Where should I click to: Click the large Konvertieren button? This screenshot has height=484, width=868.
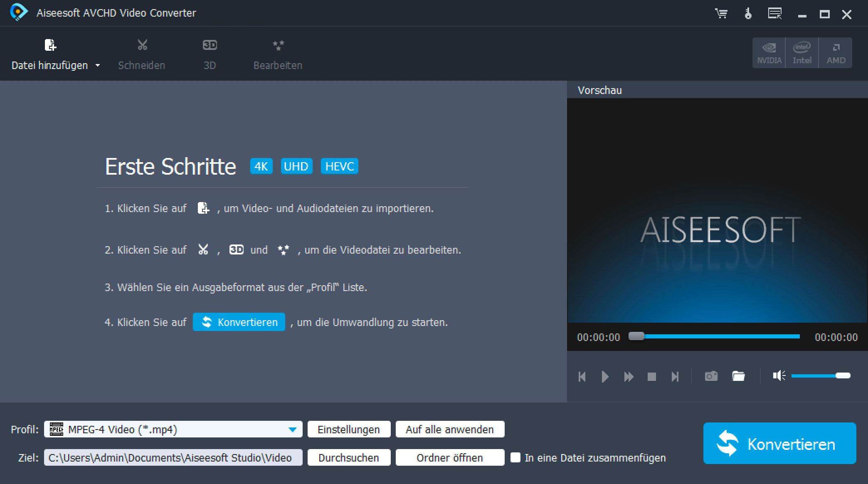[779, 443]
